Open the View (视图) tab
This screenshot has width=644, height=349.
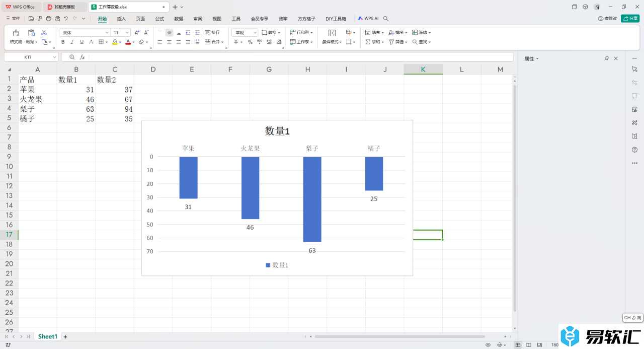pos(217,19)
